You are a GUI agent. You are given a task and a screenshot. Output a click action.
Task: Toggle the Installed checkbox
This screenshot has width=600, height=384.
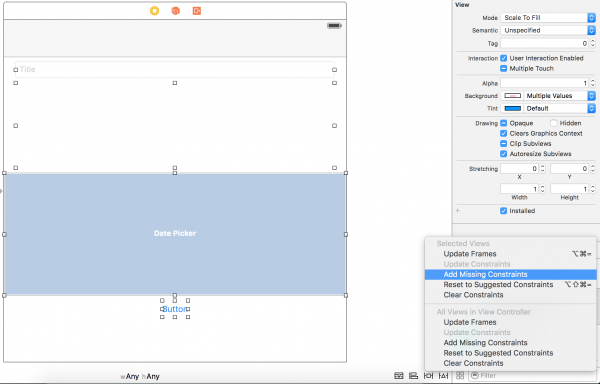[x=504, y=211]
